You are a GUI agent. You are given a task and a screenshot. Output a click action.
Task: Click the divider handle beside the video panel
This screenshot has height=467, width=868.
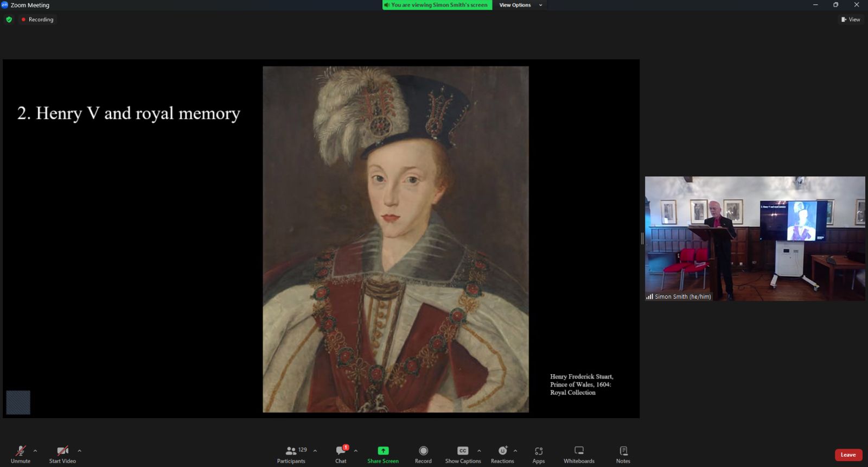642,238
